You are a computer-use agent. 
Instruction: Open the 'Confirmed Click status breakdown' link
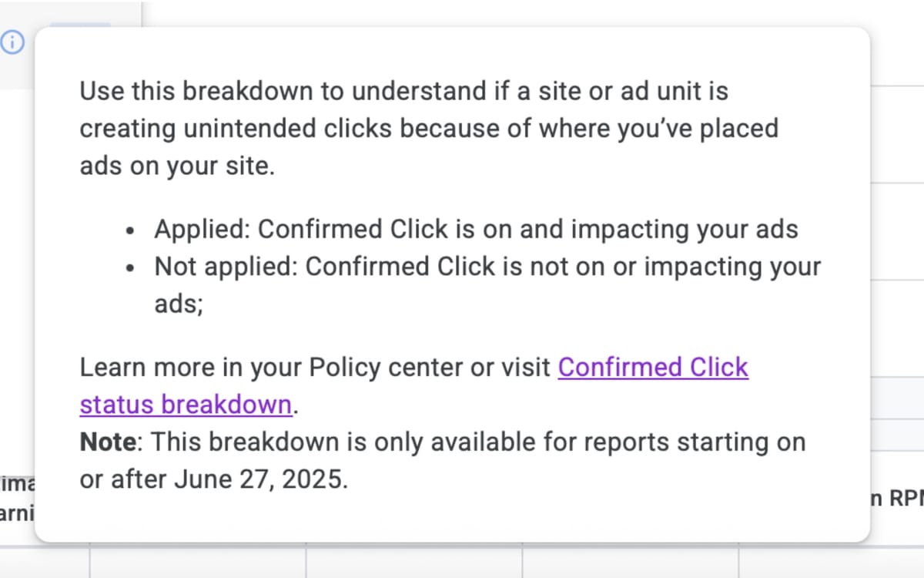652,368
